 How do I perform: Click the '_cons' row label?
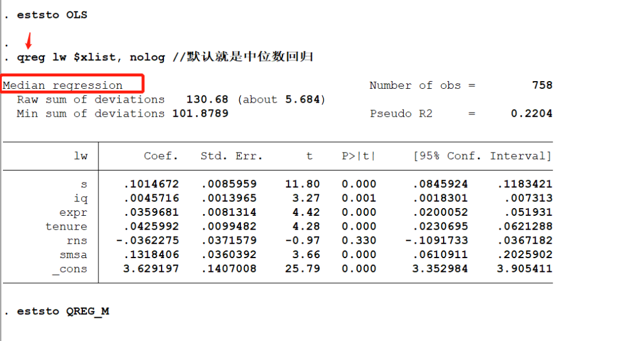click(69, 269)
